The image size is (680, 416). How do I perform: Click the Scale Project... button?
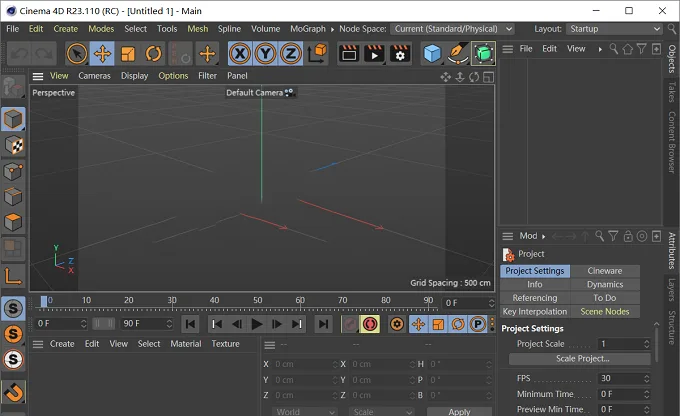580,359
